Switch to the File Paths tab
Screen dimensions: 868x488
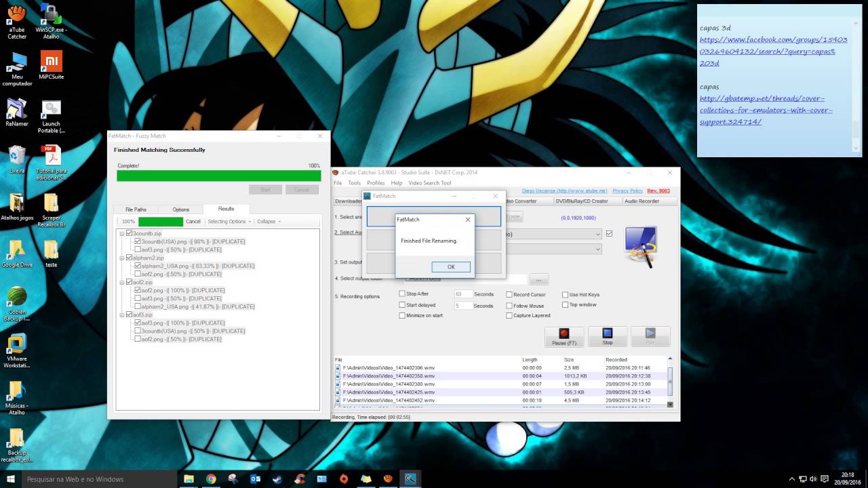136,209
